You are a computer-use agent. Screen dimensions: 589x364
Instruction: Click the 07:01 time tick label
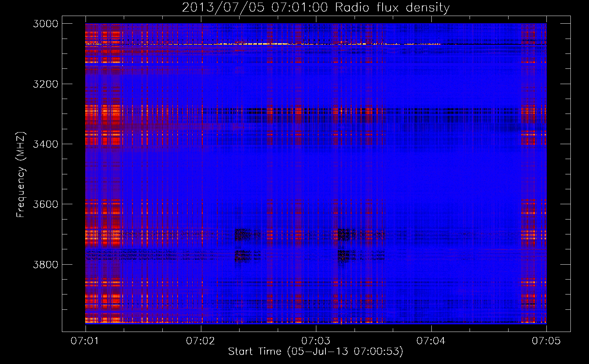[86, 341]
